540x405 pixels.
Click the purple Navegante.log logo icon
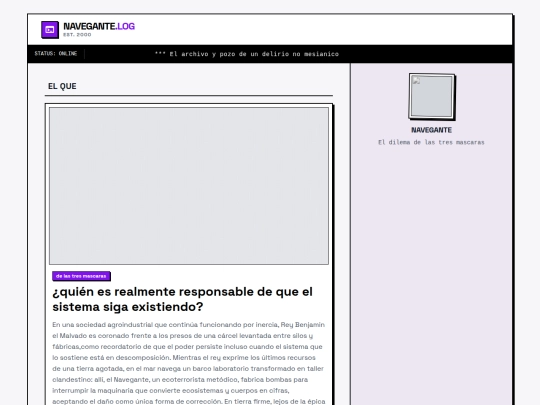coord(50,30)
